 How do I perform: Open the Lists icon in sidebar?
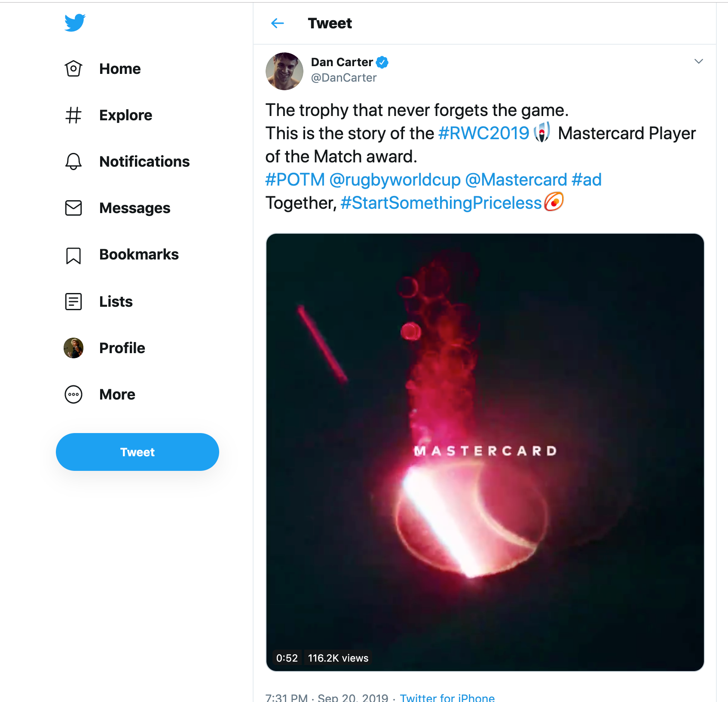(x=73, y=302)
